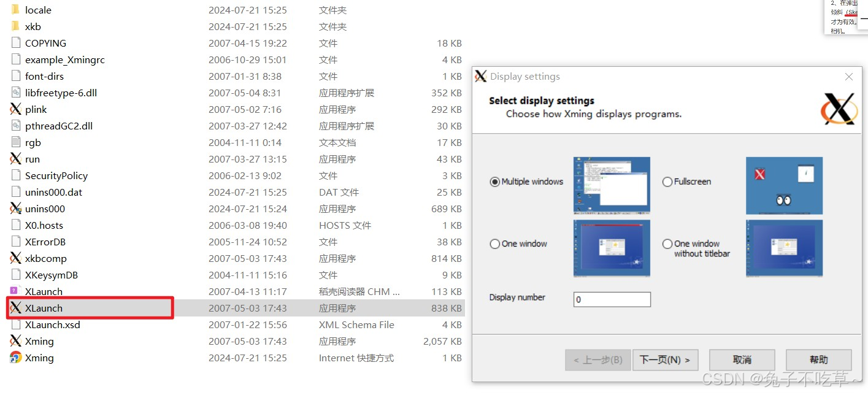Select the file name SecurityPolicy
The image size is (868, 395).
(56, 175)
